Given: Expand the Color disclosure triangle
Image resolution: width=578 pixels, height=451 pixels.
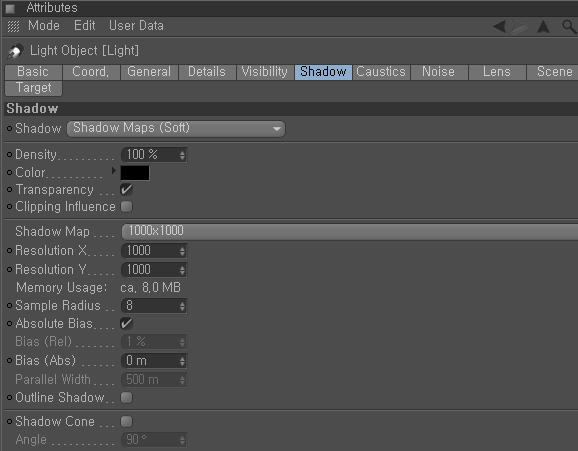Looking at the screenshot, I should [x=114, y=171].
